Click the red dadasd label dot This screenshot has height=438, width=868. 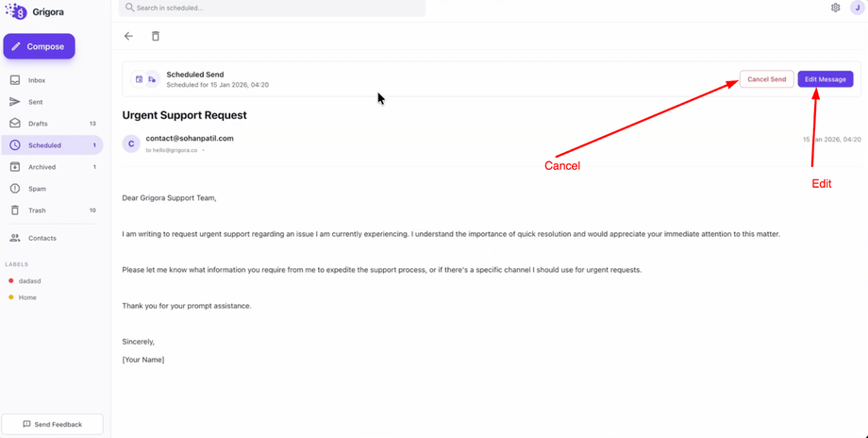[x=11, y=280]
